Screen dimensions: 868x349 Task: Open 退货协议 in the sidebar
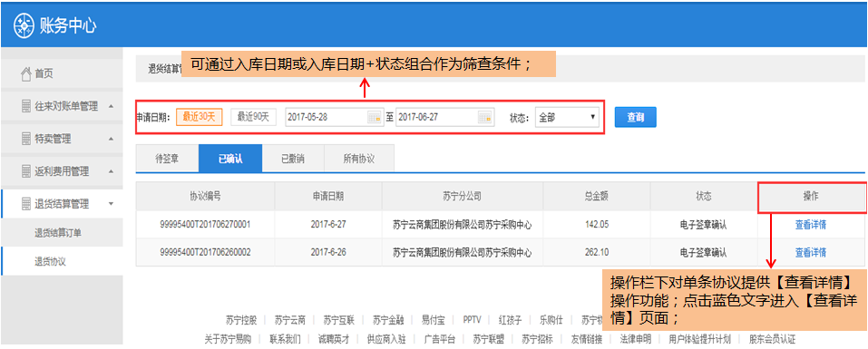[51, 261]
